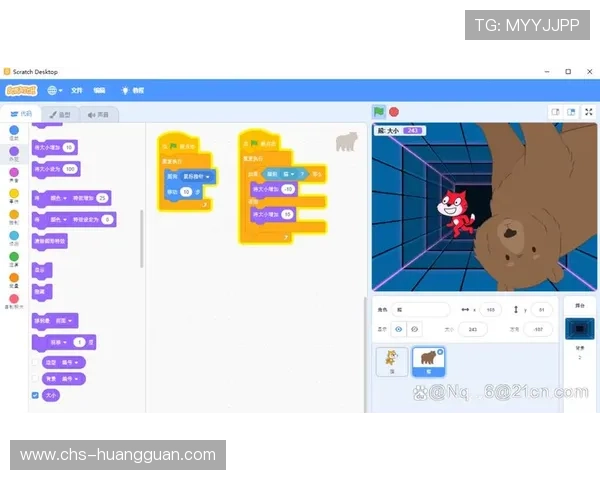Click the sprite direction field
This screenshot has height=480, width=600.
point(538,329)
